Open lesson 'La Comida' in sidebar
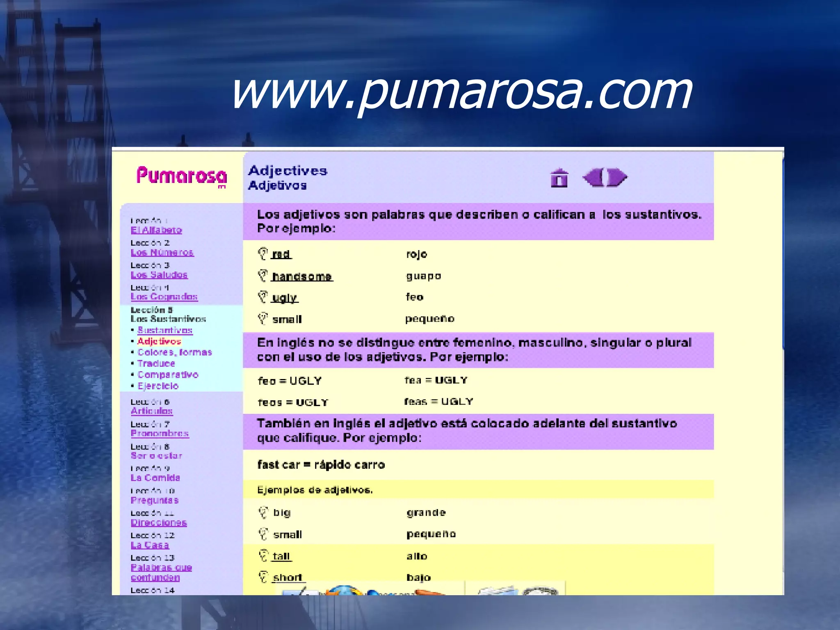The image size is (840, 630). 155,478
